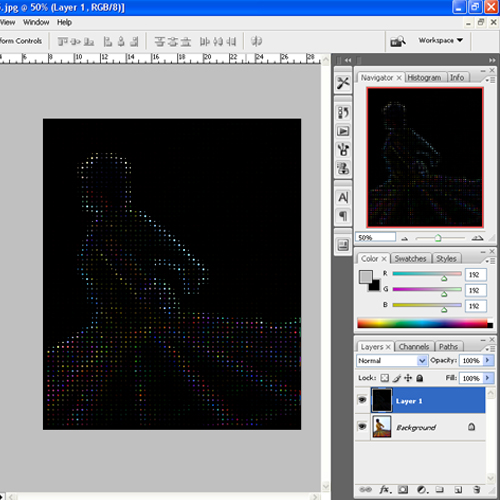500x500 pixels.
Task: Open the Character panel icon
Action: click(343, 197)
